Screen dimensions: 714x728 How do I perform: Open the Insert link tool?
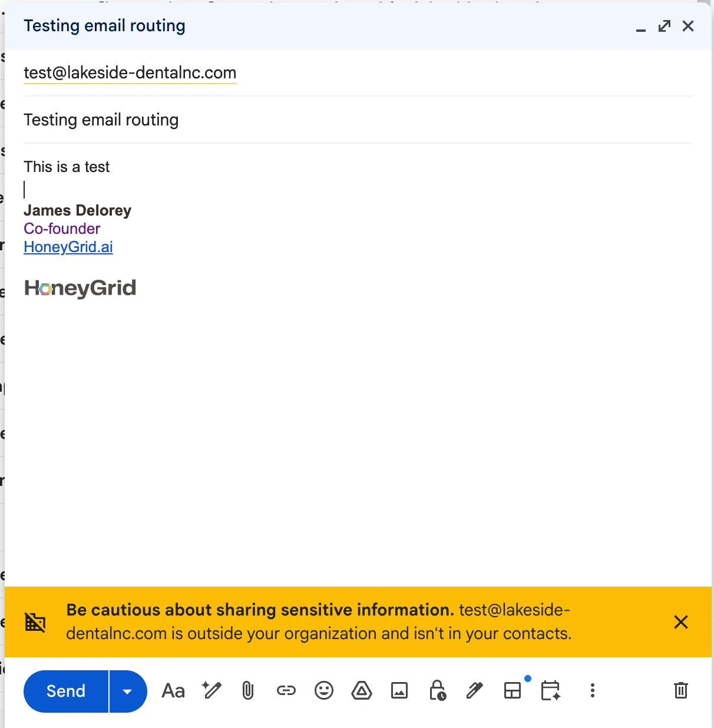click(286, 691)
